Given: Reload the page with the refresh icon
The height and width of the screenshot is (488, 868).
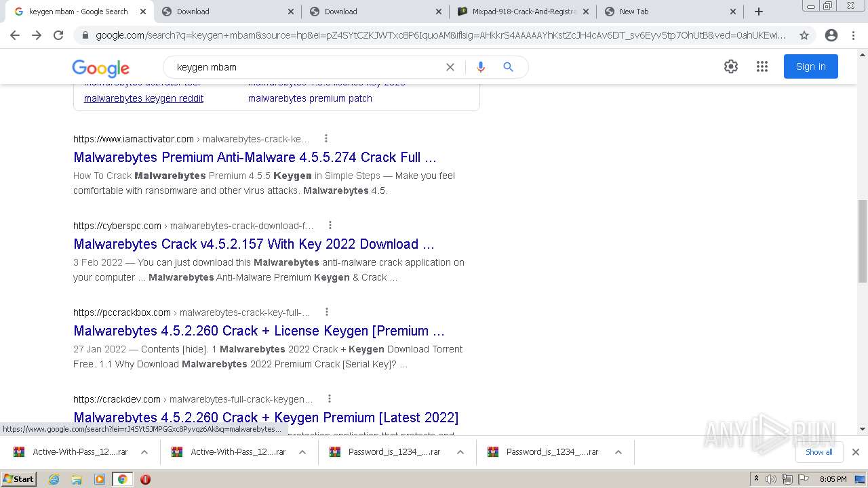Looking at the screenshot, I should [x=58, y=35].
